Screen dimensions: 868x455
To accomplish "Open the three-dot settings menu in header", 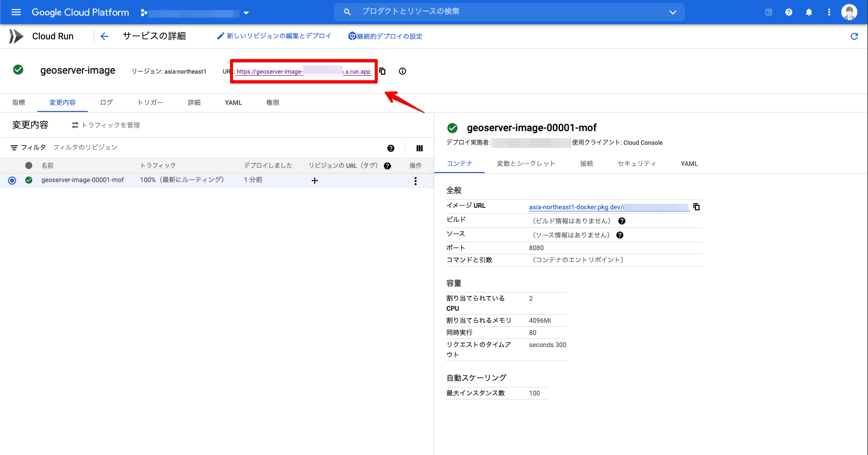I will click(x=829, y=12).
